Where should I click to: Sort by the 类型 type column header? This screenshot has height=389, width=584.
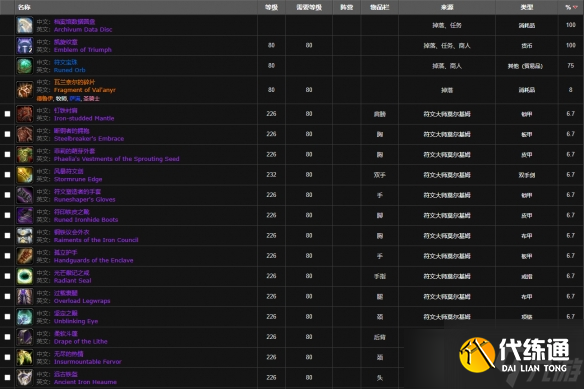[x=527, y=7]
